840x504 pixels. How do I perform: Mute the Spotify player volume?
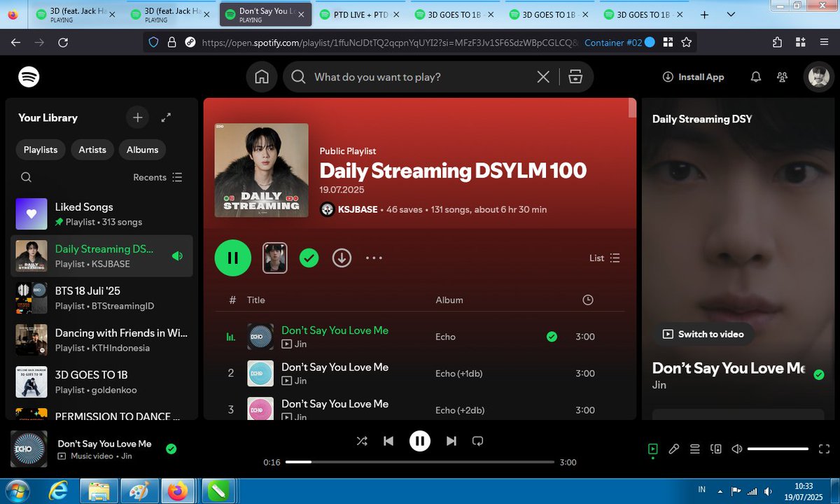tap(737, 449)
